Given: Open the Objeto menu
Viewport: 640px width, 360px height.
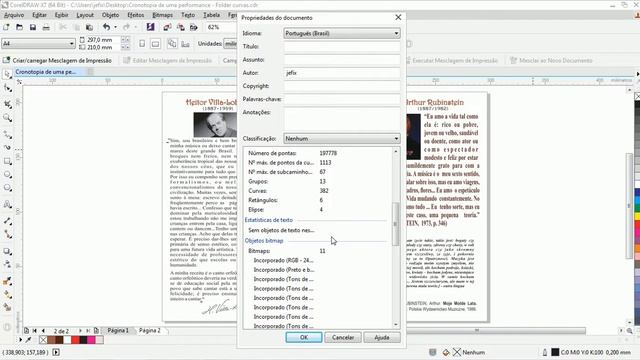Looking at the screenshot, I should pos(110,15).
